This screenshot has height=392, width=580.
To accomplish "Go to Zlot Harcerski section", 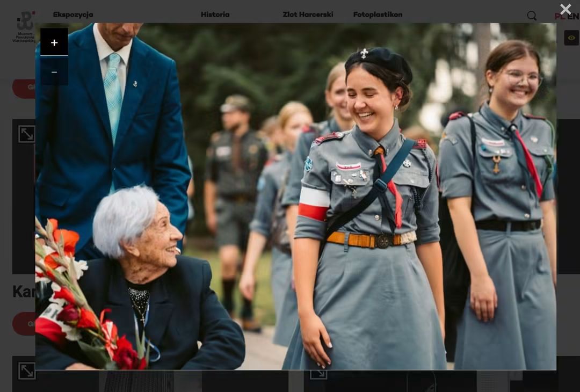I will coord(308,14).
